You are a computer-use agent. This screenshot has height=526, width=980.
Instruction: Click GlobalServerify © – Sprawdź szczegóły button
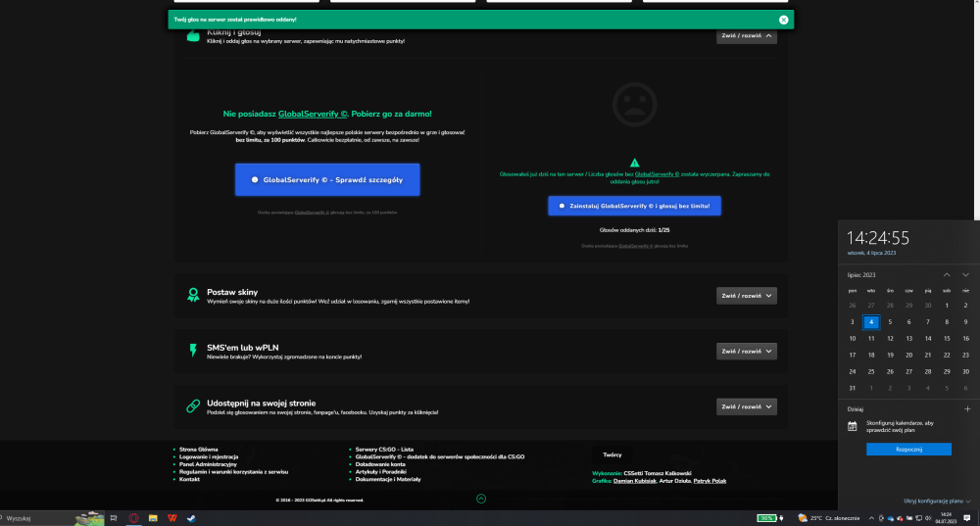(327, 180)
